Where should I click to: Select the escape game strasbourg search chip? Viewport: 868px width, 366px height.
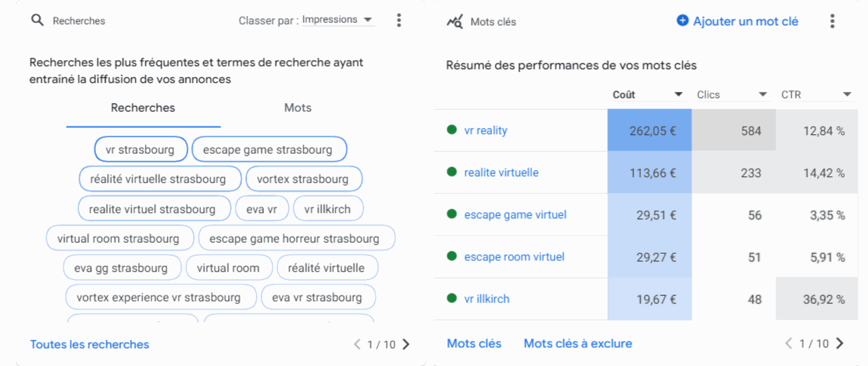pyautogui.click(x=269, y=149)
